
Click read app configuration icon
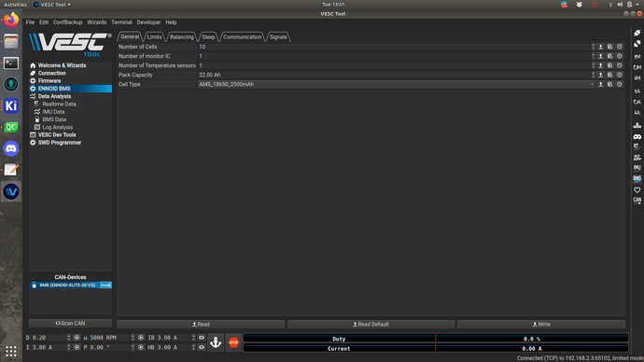(x=637, y=91)
